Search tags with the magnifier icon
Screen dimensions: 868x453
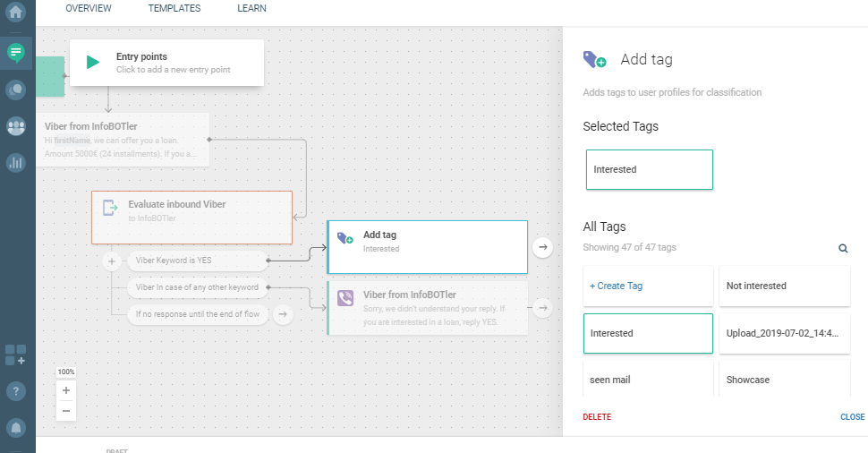(843, 248)
